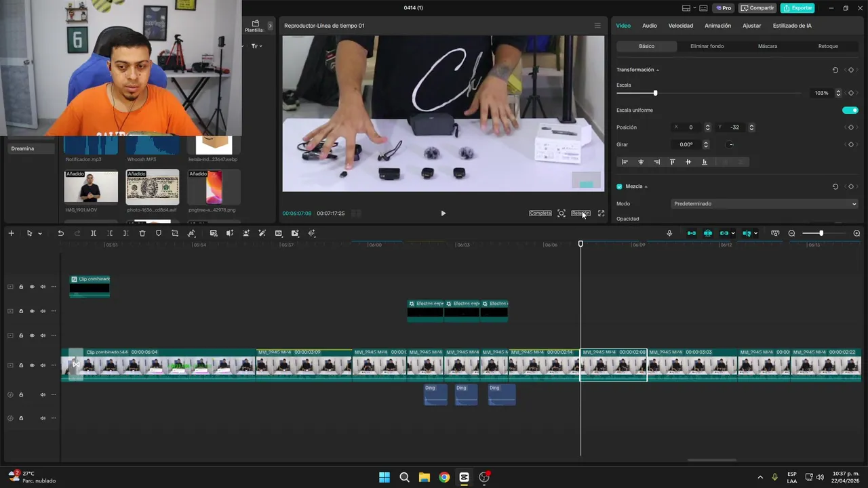
Task: Click the mirror flip icon in timeline toolbar
Action: [229, 233]
